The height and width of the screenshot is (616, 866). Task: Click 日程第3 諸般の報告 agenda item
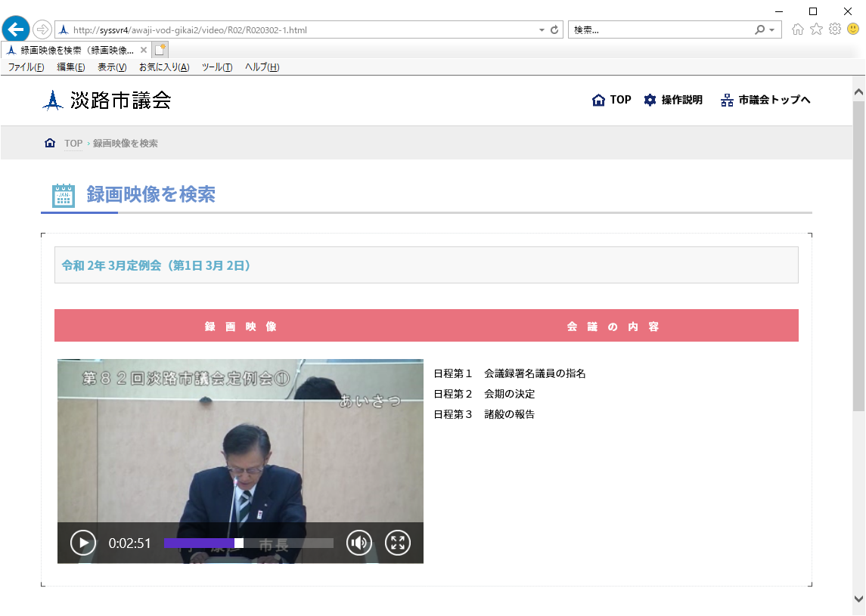coord(484,414)
